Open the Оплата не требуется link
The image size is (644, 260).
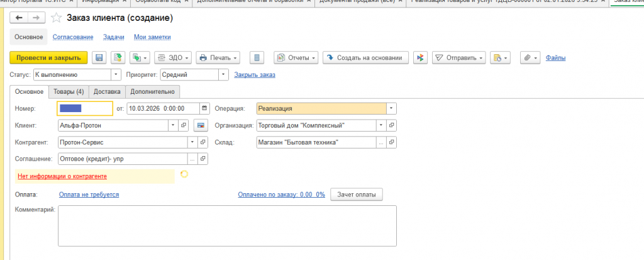[x=89, y=195]
